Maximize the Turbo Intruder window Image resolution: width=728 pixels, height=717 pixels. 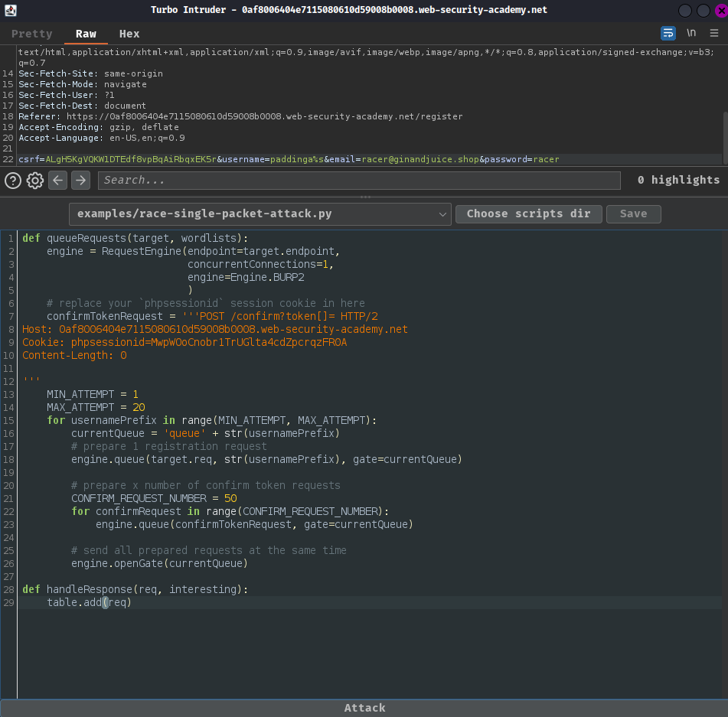click(x=704, y=10)
